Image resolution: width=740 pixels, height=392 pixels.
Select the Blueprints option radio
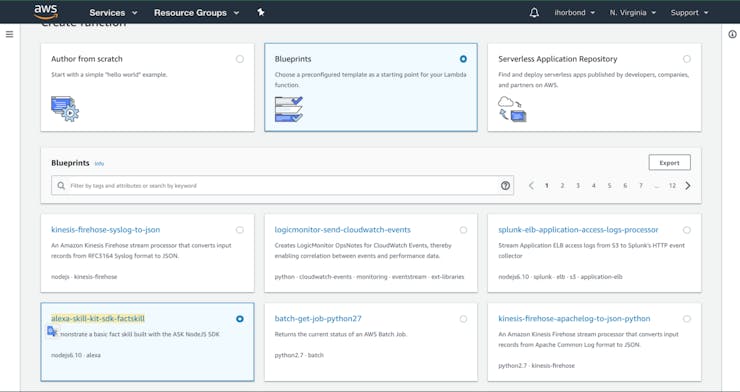pyautogui.click(x=463, y=59)
